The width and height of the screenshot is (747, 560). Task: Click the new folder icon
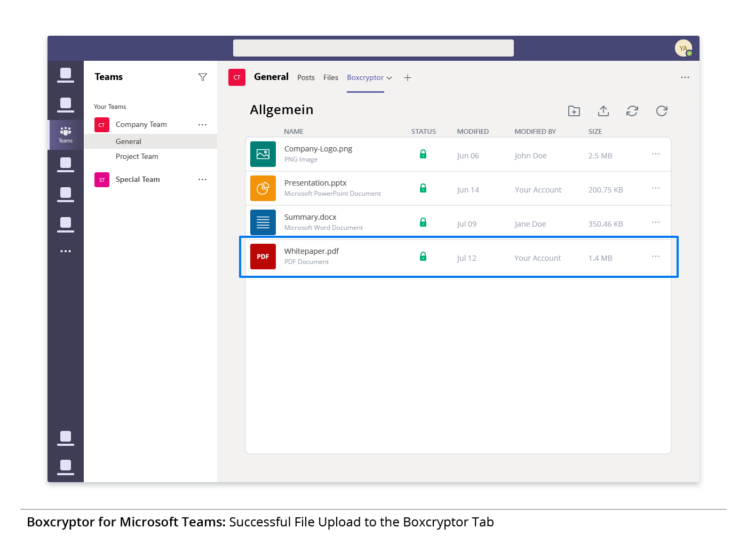(x=574, y=111)
